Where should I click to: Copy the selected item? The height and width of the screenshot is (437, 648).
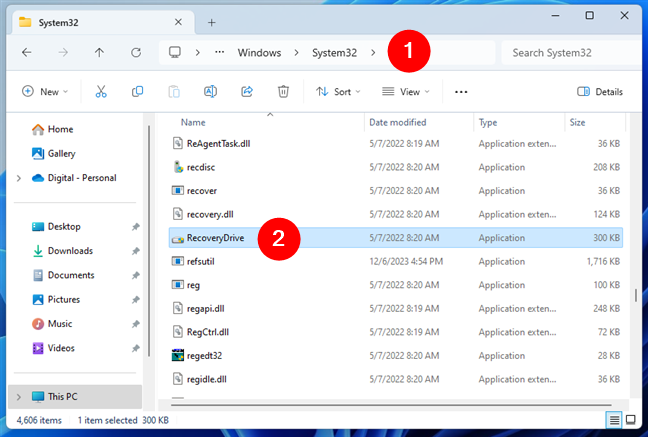click(137, 91)
